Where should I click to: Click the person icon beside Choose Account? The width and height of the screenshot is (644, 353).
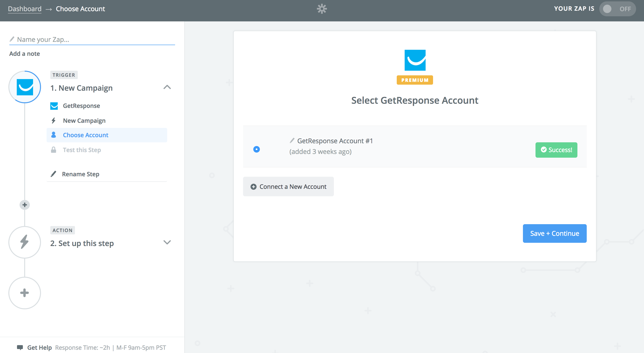click(54, 135)
